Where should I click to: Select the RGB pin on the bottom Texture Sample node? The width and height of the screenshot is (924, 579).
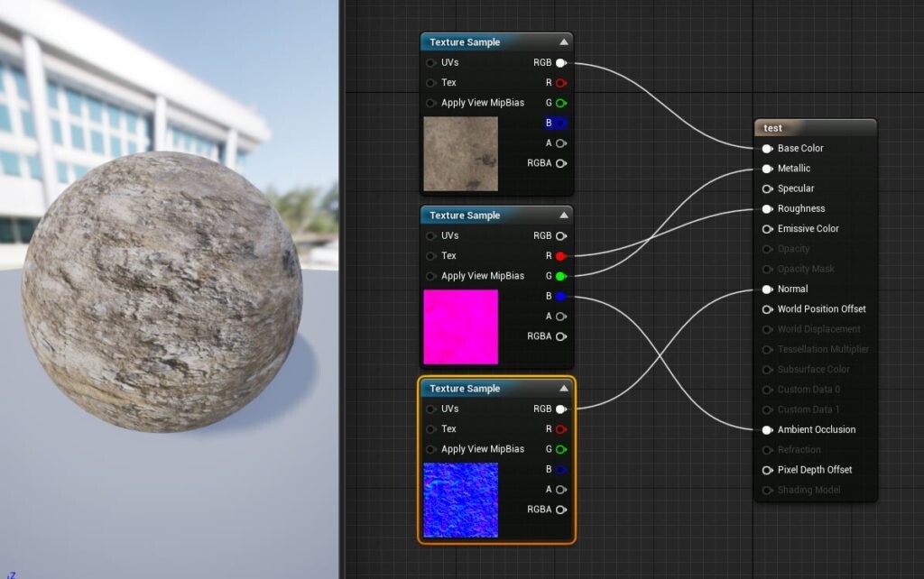[561, 409]
